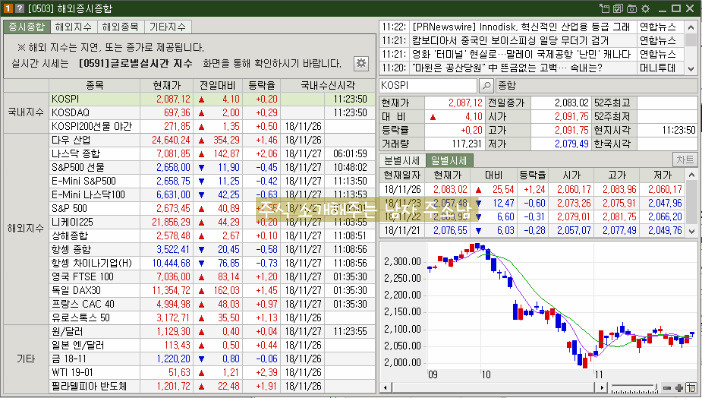This screenshot has height=398, width=702.
Task: Switch to the 해외지수 tab
Action: point(73,27)
